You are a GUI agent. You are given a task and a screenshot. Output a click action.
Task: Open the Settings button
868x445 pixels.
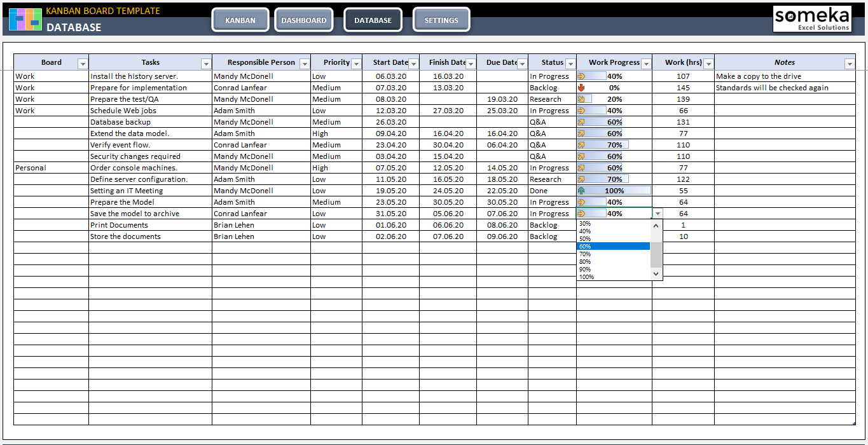[441, 20]
